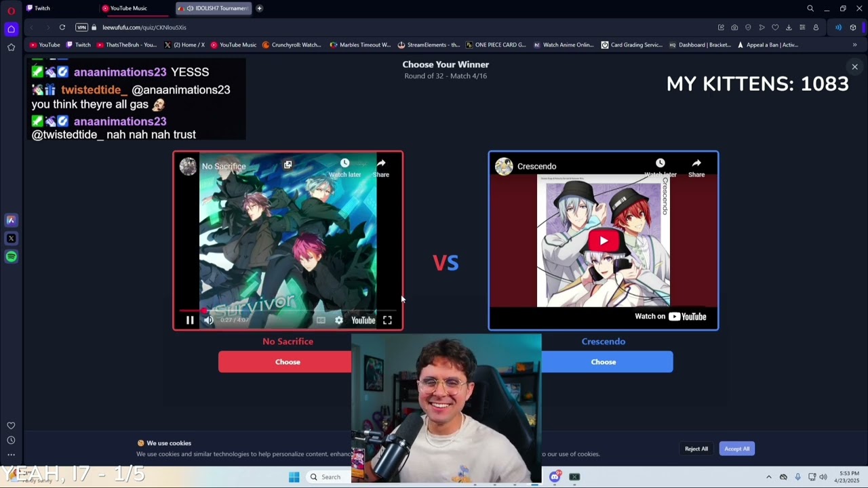Open playlist icon on No Sacrifice video
The width and height of the screenshot is (868, 488).
pyautogui.click(x=288, y=165)
